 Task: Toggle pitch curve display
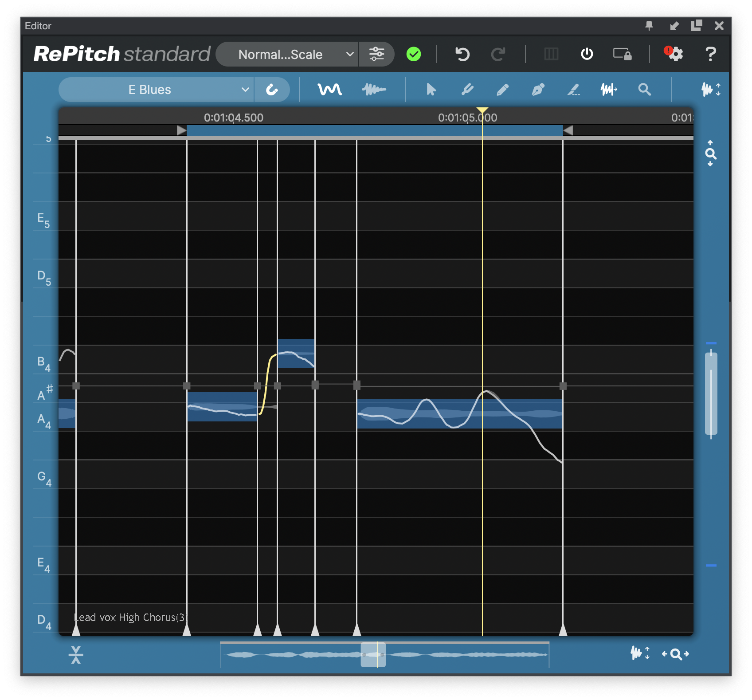(x=329, y=90)
